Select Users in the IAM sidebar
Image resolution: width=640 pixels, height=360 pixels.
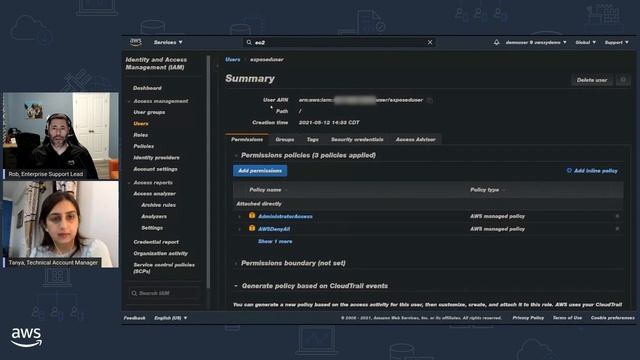[141, 124]
